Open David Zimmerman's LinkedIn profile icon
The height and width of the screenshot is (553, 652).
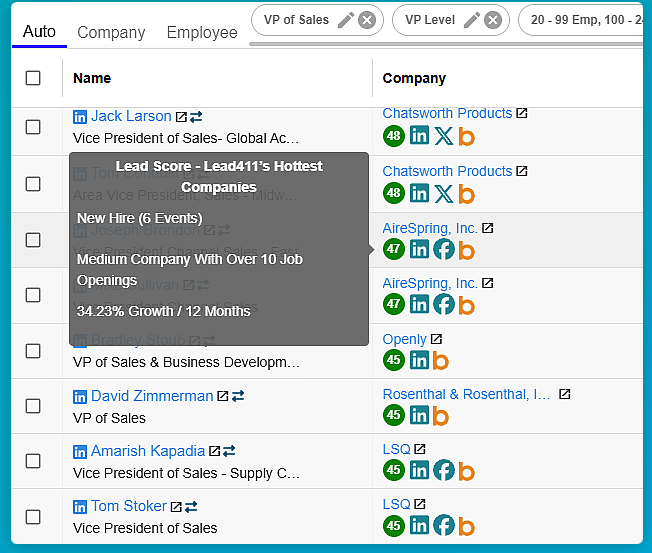80,397
